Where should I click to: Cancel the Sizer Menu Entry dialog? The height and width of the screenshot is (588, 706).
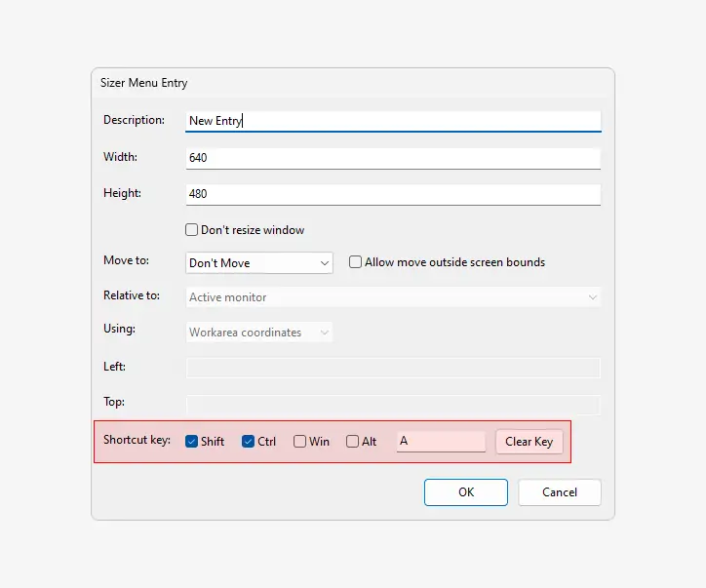coord(560,492)
